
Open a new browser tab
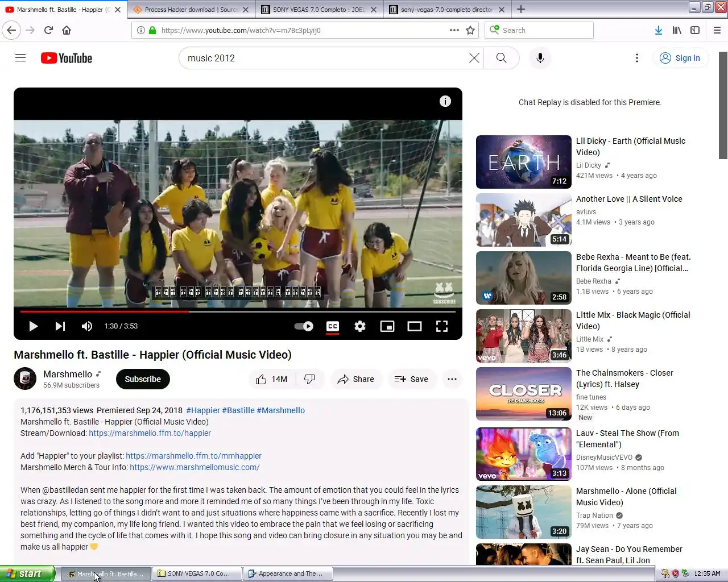click(x=521, y=10)
